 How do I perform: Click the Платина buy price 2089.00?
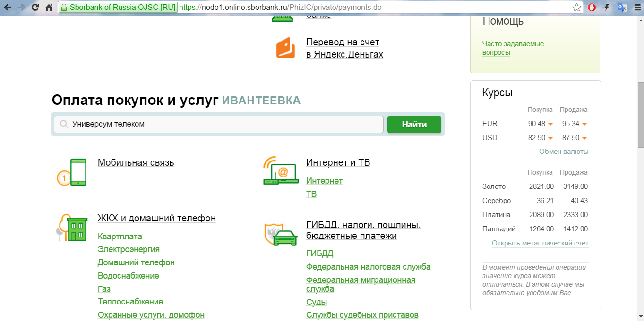tap(541, 215)
